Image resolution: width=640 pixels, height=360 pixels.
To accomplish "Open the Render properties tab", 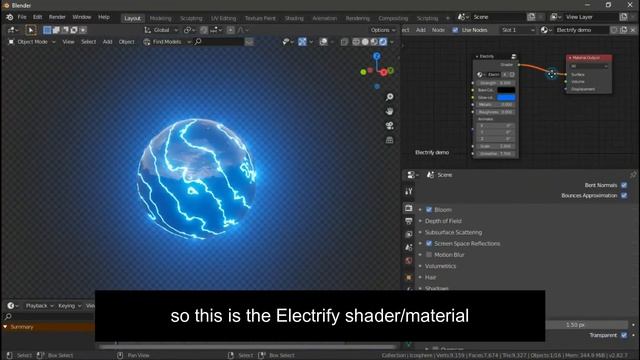I will pos(409,208).
